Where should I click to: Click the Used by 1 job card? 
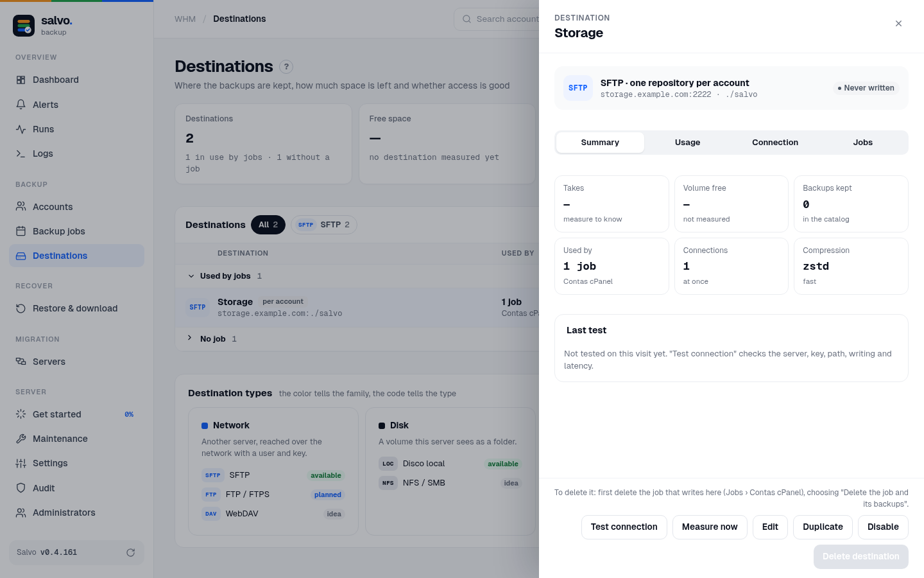(612, 267)
